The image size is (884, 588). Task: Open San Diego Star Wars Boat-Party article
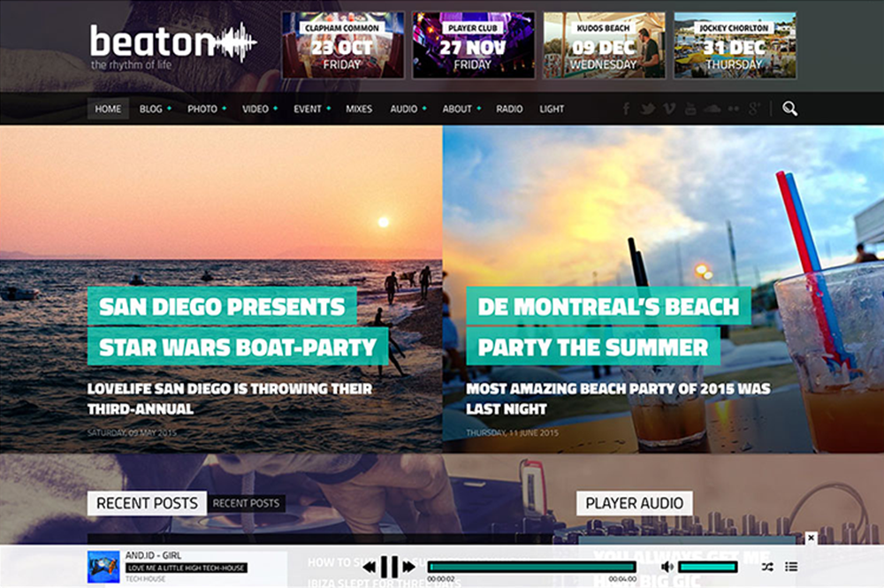tap(237, 326)
